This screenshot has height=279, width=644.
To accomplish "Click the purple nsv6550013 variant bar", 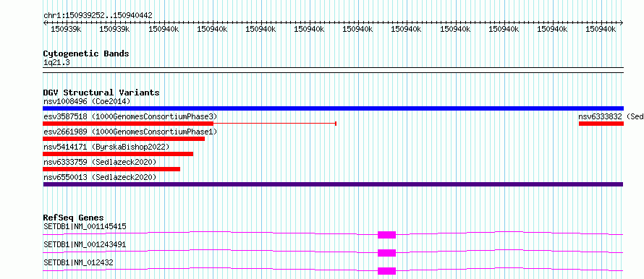I will click(333, 184).
